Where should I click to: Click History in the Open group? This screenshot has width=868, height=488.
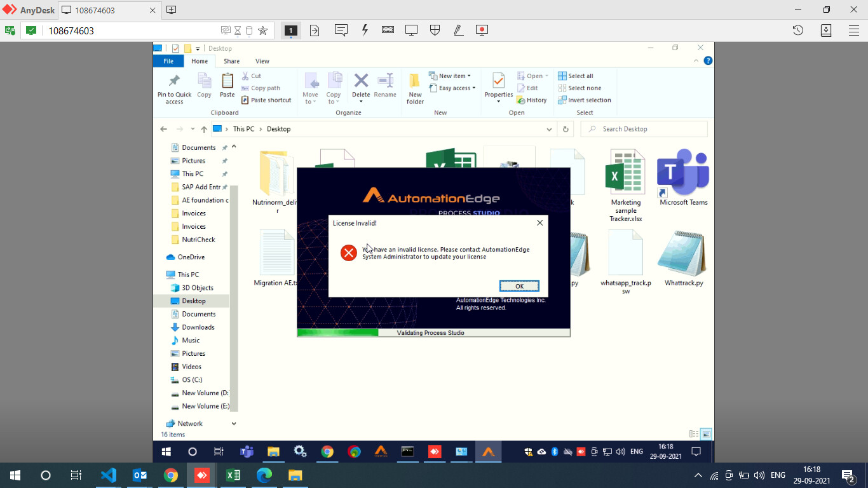click(x=532, y=100)
